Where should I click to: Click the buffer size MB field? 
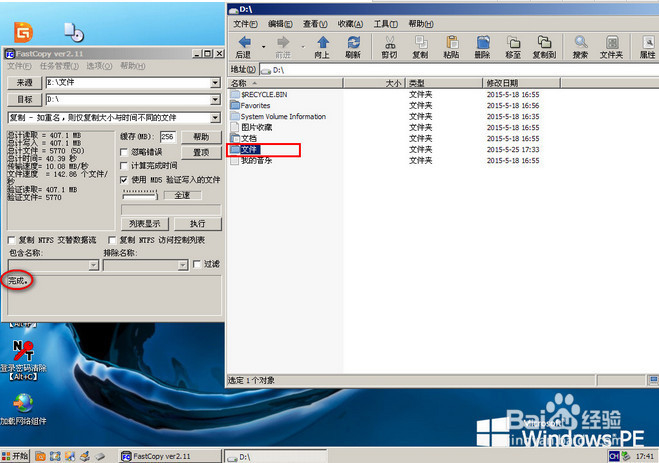pos(167,137)
